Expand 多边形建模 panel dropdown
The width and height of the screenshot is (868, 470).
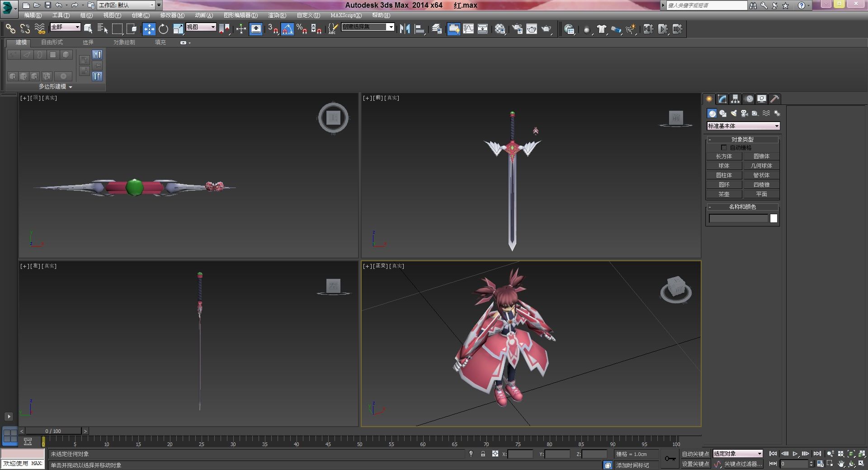point(55,86)
